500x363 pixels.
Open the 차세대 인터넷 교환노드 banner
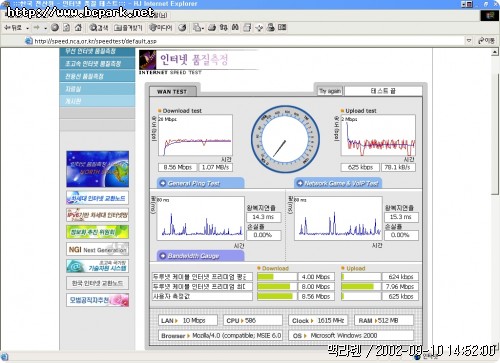click(x=97, y=198)
